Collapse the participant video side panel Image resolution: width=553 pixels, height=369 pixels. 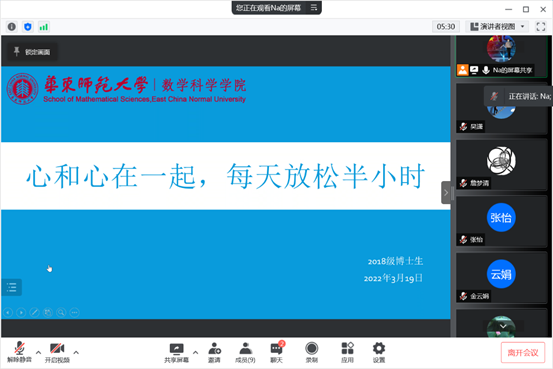(446, 193)
